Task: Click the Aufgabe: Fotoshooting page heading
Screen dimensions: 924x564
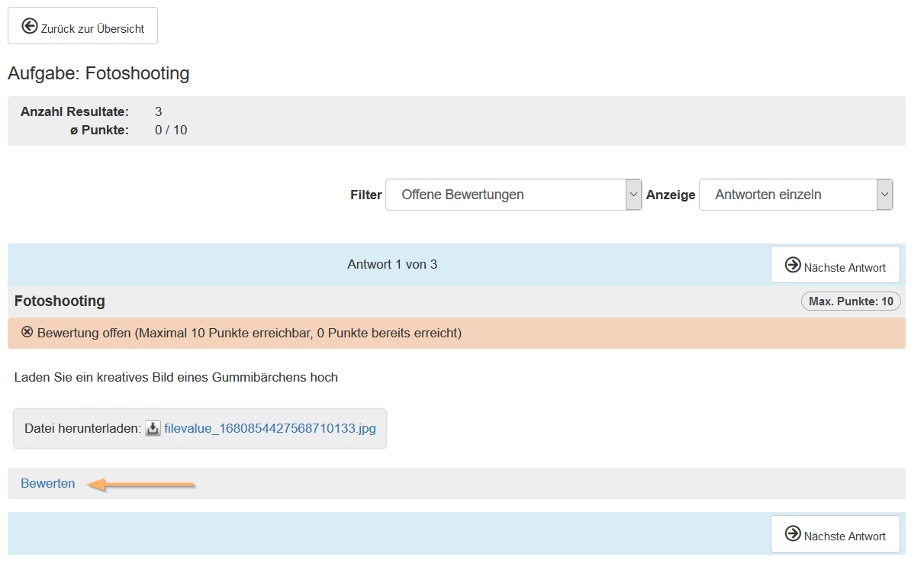Action: coord(98,73)
